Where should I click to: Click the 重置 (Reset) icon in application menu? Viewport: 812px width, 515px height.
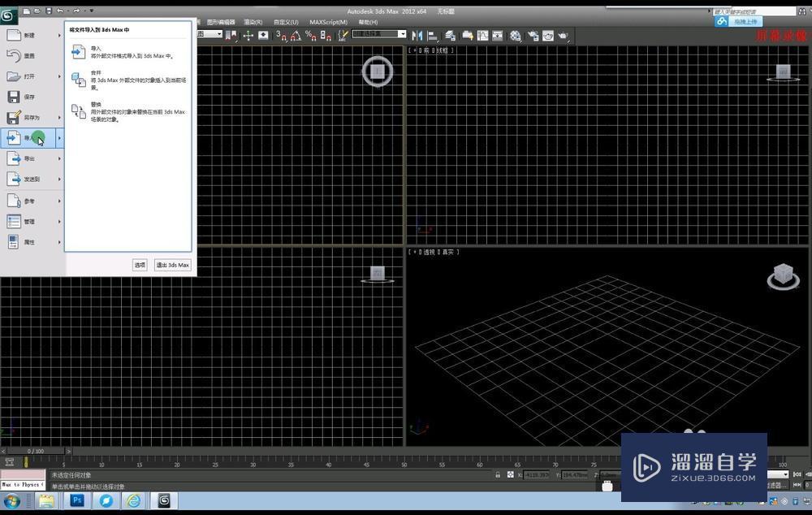pos(14,56)
